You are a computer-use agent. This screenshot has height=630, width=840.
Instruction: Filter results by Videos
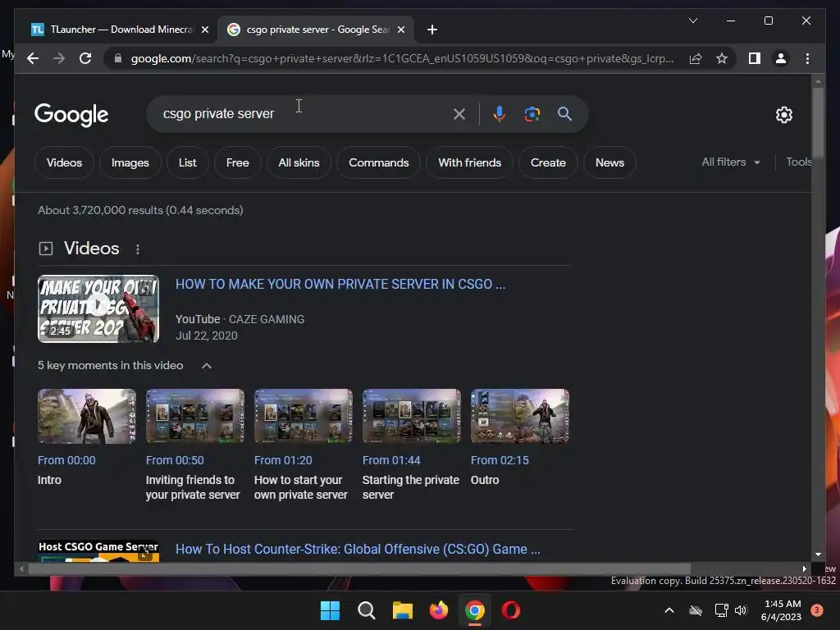(64, 162)
